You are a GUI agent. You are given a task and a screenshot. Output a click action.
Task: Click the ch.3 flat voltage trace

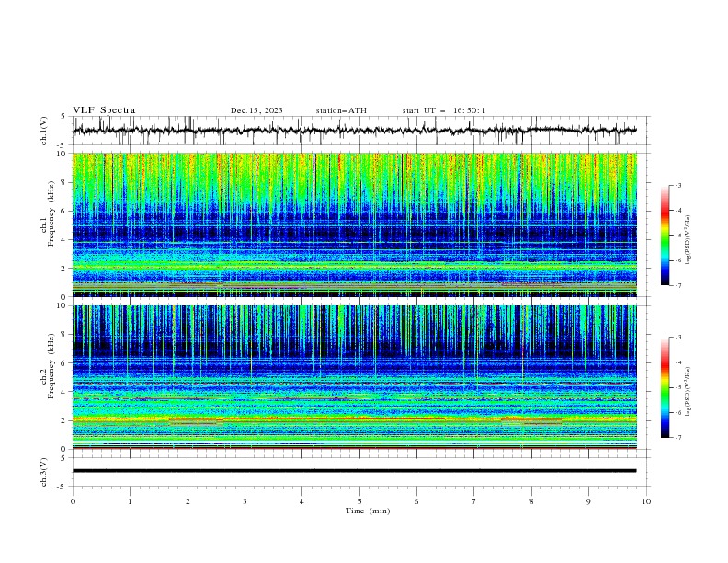tap(354, 471)
